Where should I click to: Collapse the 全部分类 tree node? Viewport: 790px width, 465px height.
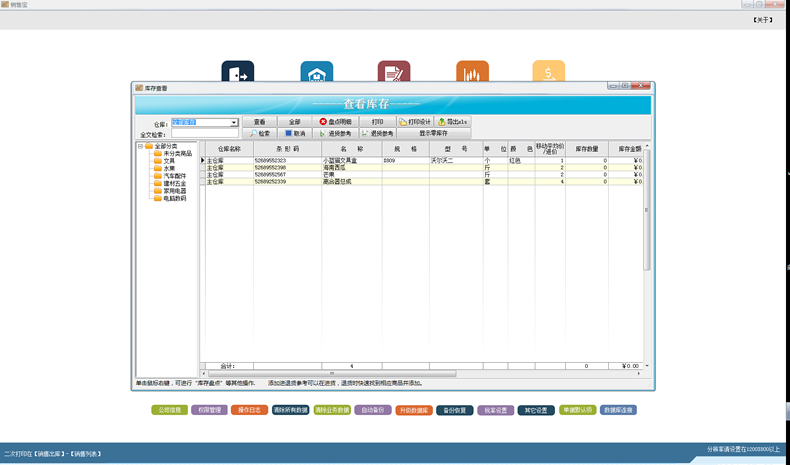tap(141, 146)
